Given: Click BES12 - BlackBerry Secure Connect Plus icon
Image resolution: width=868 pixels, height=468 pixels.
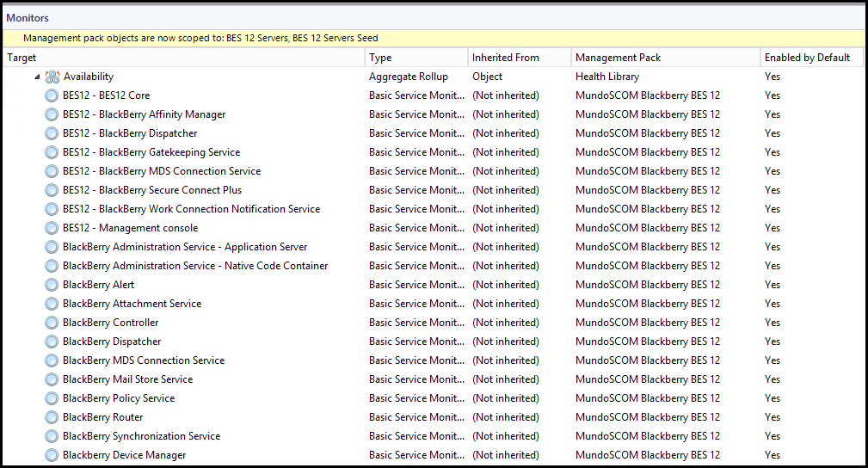Looking at the screenshot, I should [52, 190].
